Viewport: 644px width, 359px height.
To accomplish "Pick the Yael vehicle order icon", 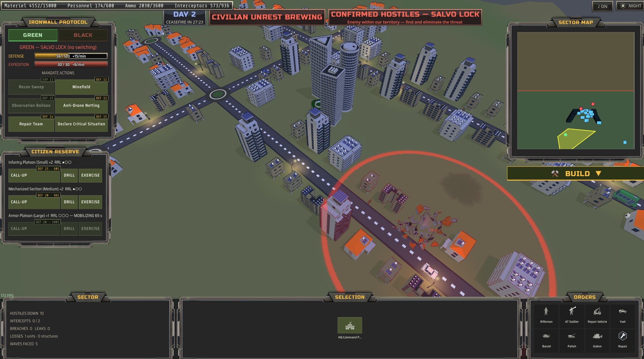I will pyautogui.click(x=622, y=316).
